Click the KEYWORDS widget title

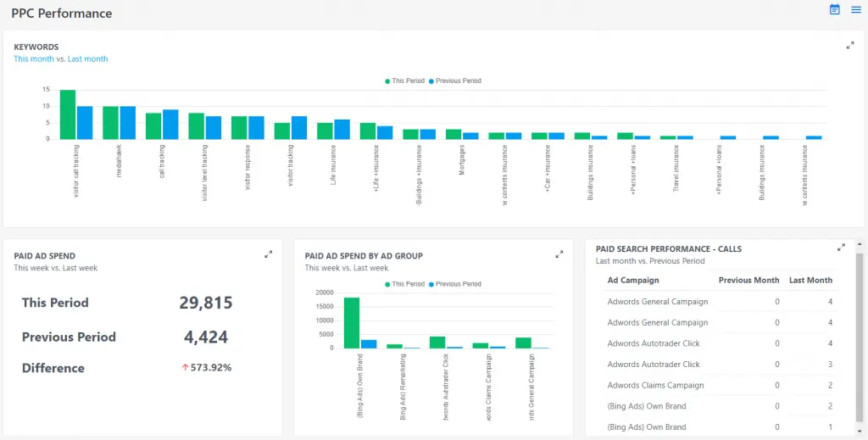point(36,47)
